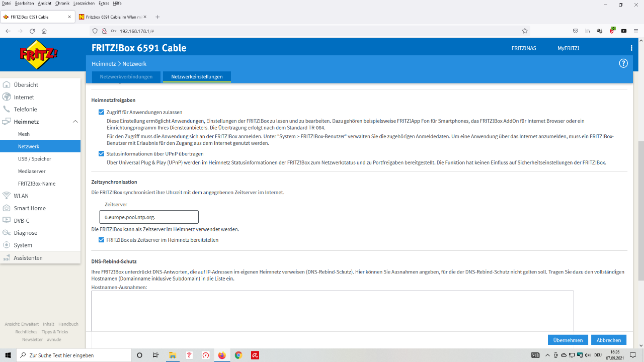644x362 pixels.
Task: Open the Extras menu
Action: click(x=104, y=4)
